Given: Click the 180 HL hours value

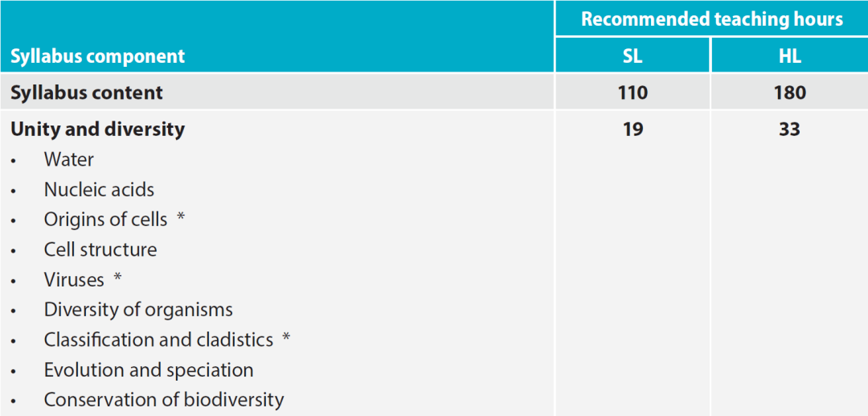Looking at the screenshot, I should click(790, 93).
